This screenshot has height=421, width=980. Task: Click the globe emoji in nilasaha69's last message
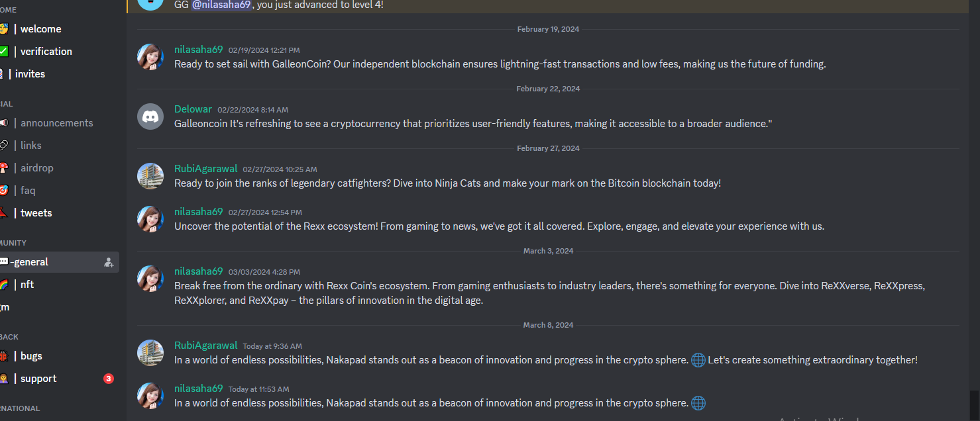(x=698, y=402)
